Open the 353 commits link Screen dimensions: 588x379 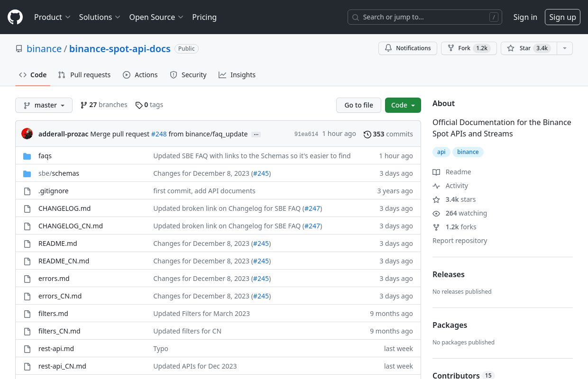(388, 134)
